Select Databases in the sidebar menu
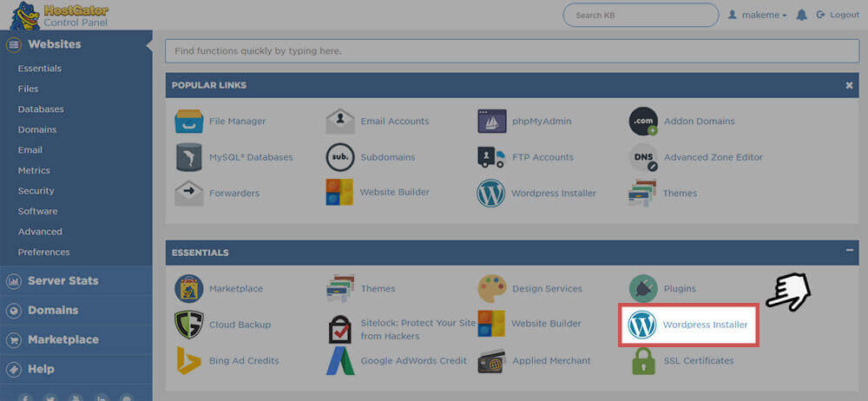Screen dimensions: 868x401 point(41,109)
